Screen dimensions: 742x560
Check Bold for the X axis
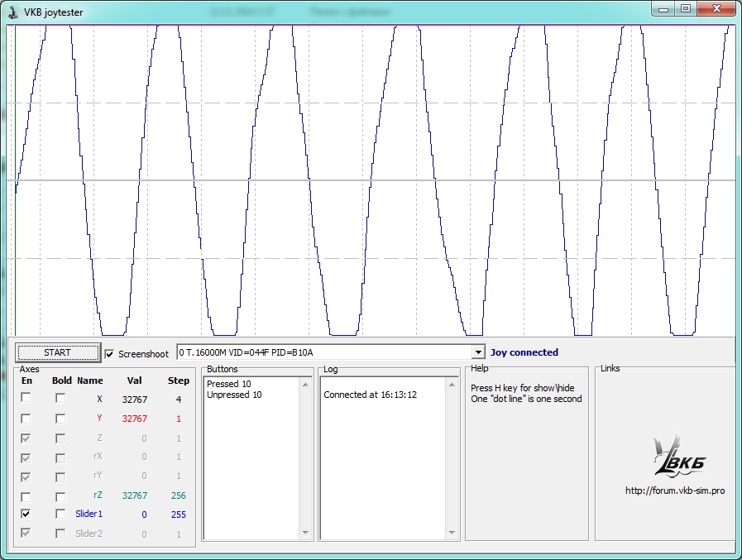point(60,398)
